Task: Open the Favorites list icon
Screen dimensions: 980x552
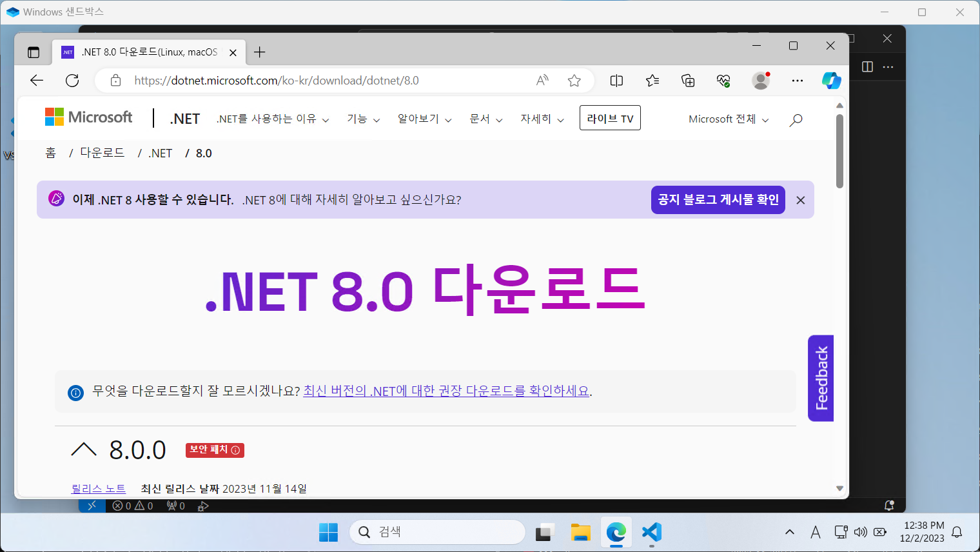Action: click(x=652, y=81)
